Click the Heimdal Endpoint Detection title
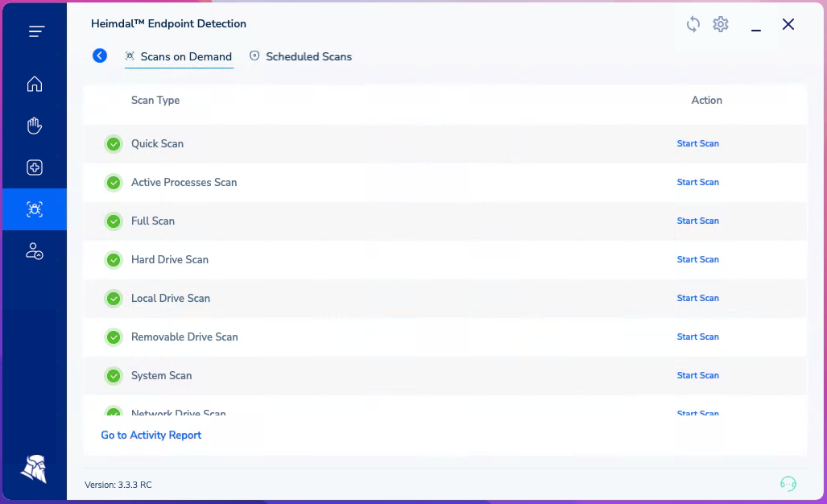Viewport: 827px width, 504px height. pyautogui.click(x=168, y=23)
